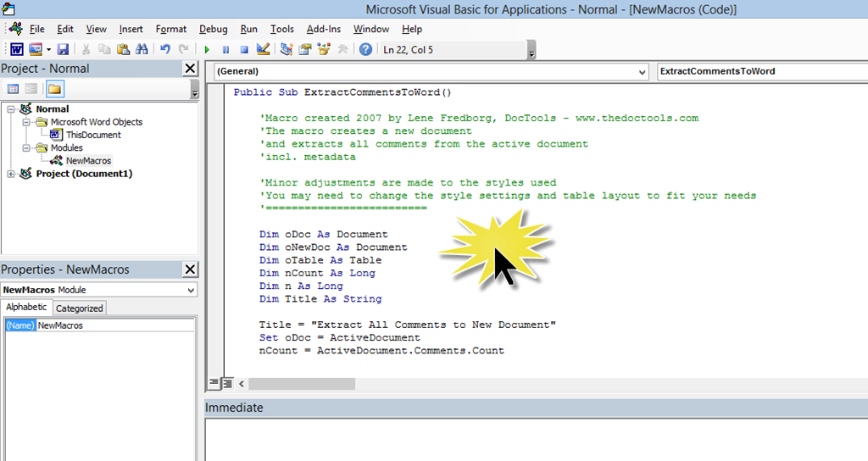Click the code horizontal scrollbar thumb
Image resolution: width=868 pixels, height=461 pixels.
click(302, 384)
